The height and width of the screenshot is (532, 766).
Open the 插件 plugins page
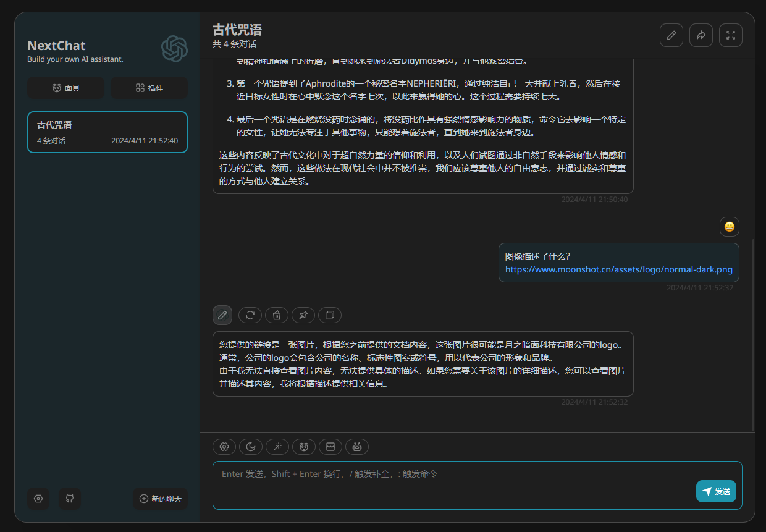pos(149,88)
